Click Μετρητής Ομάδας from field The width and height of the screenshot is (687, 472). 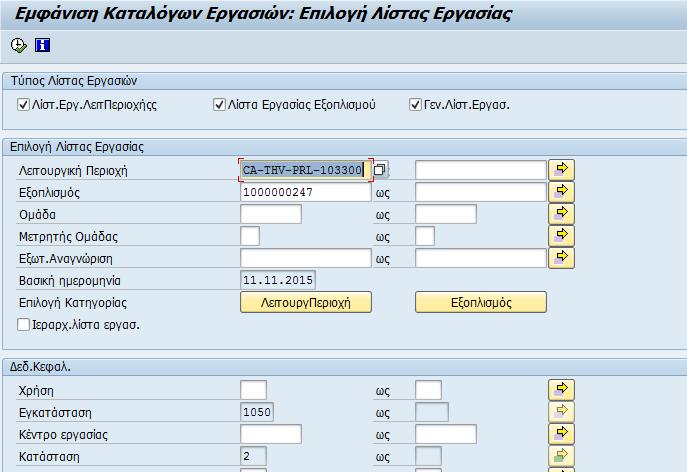[250, 236]
